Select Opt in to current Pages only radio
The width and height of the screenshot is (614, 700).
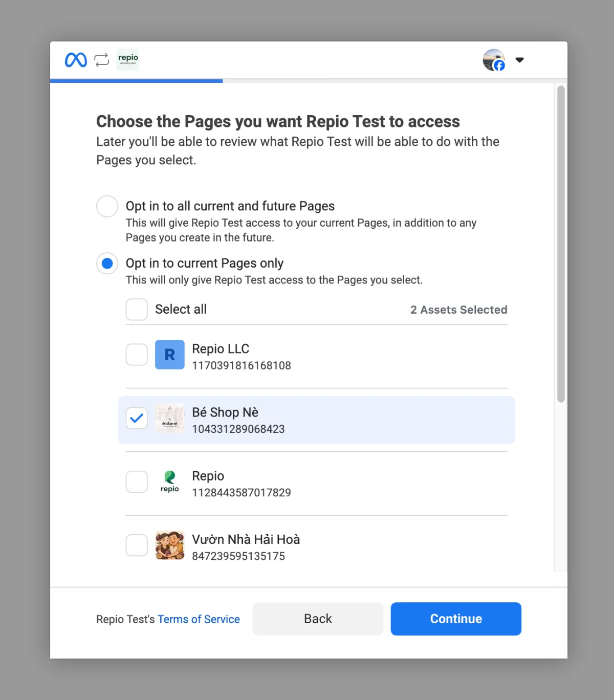(107, 264)
